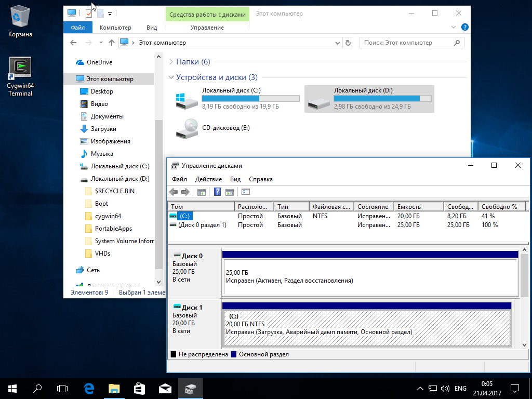This screenshot has height=399, width=532.
Task: Collapse the Устройства и диски (3) group
Action: 171,77
